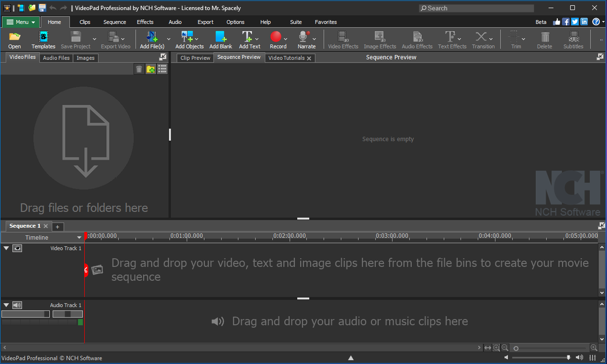Viewport: 607px width, 364px height.
Task: Collapse Video Track 1 with its triangle
Action: click(x=6, y=248)
